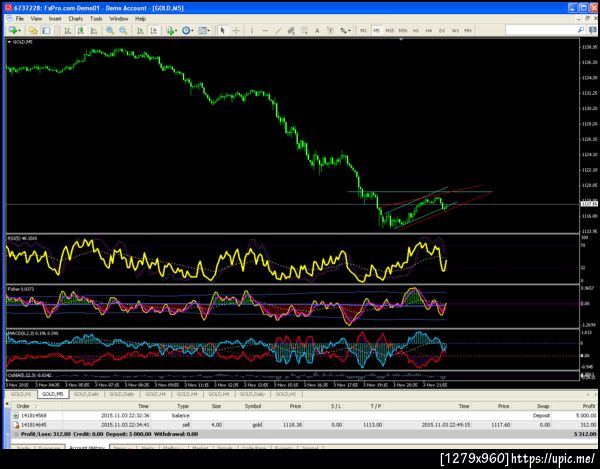Screen dimensions: 600x469
Task: Select the text label tool
Action: point(330,31)
